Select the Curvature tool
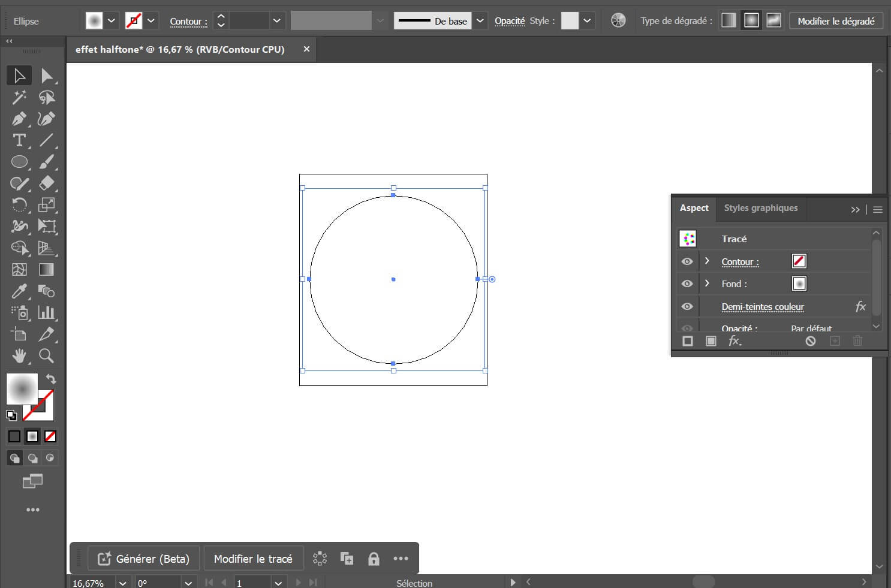The width and height of the screenshot is (891, 588). 47,119
